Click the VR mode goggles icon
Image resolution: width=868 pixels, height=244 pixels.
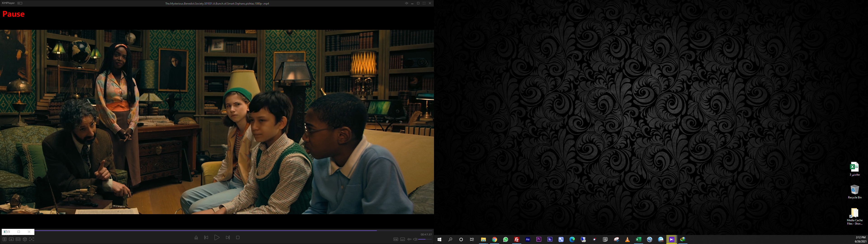point(18,239)
